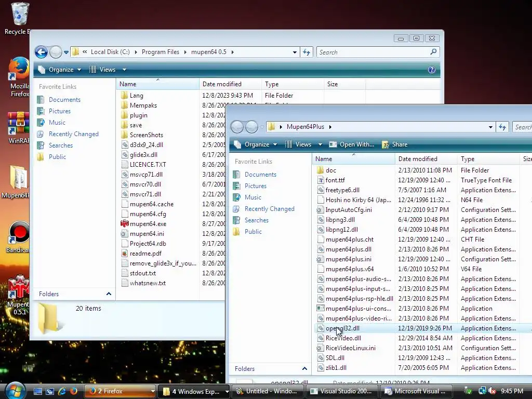Image resolution: width=532 pixels, height=399 pixels.
Task: Select Hoshi no Kirby 64 ROM file
Action: pos(358,200)
